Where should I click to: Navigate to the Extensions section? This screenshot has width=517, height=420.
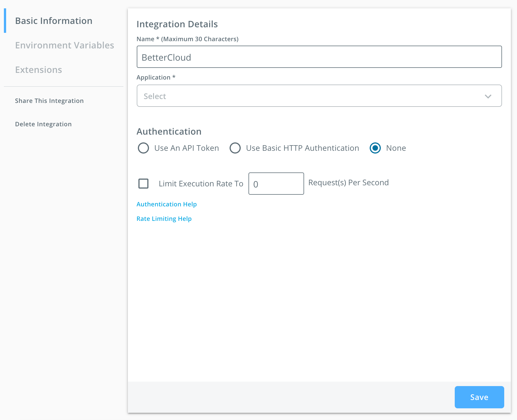click(x=39, y=70)
